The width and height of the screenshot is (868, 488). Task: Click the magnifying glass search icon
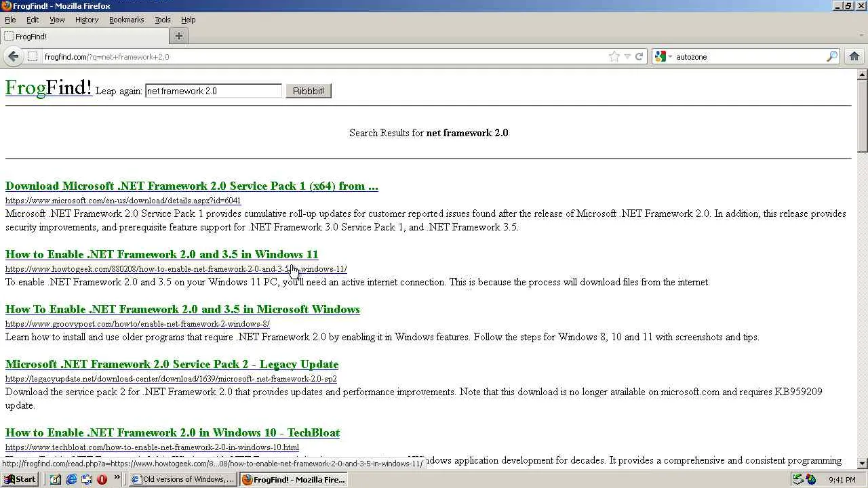[x=832, y=57]
